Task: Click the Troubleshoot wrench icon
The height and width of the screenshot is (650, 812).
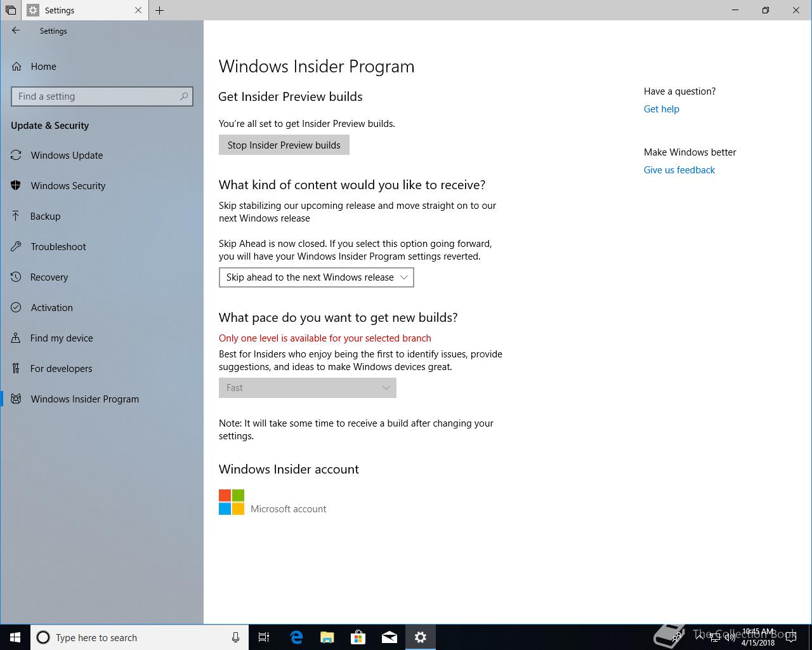Action: [x=16, y=247]
